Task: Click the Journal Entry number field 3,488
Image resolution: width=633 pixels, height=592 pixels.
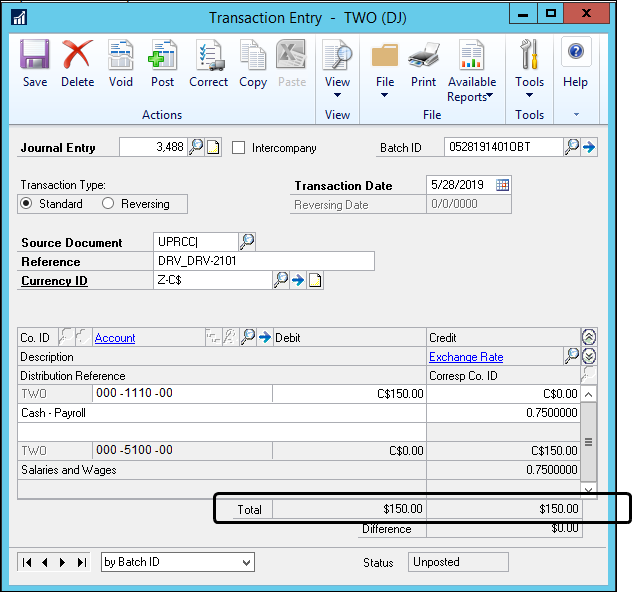Action: click(x=153, y=147)
